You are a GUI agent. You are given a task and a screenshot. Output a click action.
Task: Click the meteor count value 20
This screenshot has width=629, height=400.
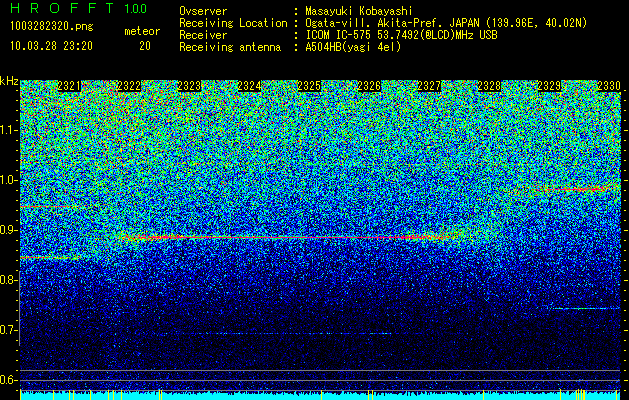(145, 46)
